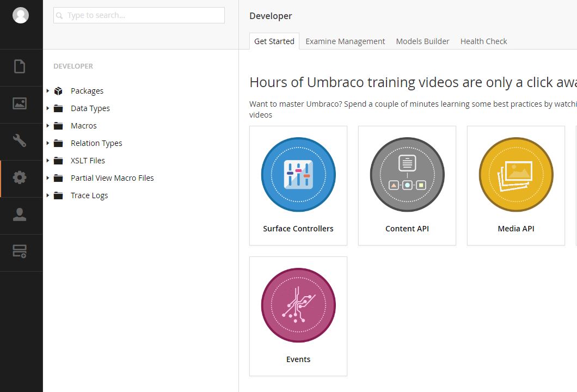Open the Settings section wrench icon
This screenshot has height=392, width=577.
tap(20, 140)
